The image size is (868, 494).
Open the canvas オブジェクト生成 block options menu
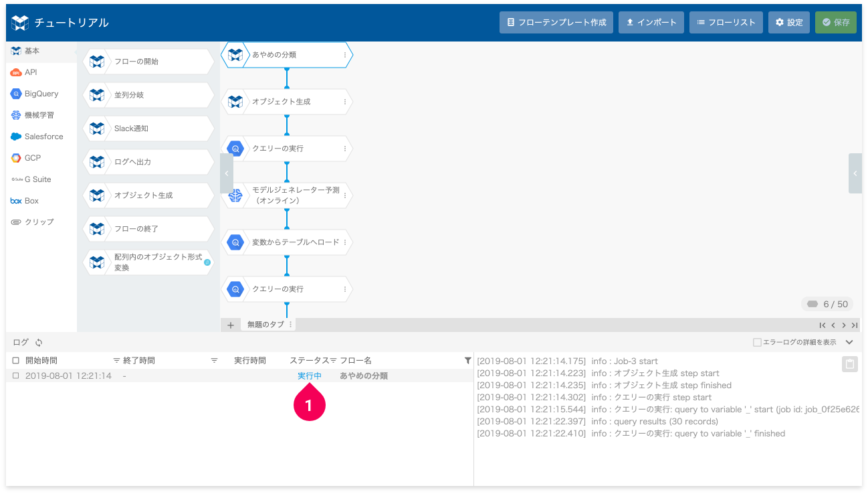345,102
